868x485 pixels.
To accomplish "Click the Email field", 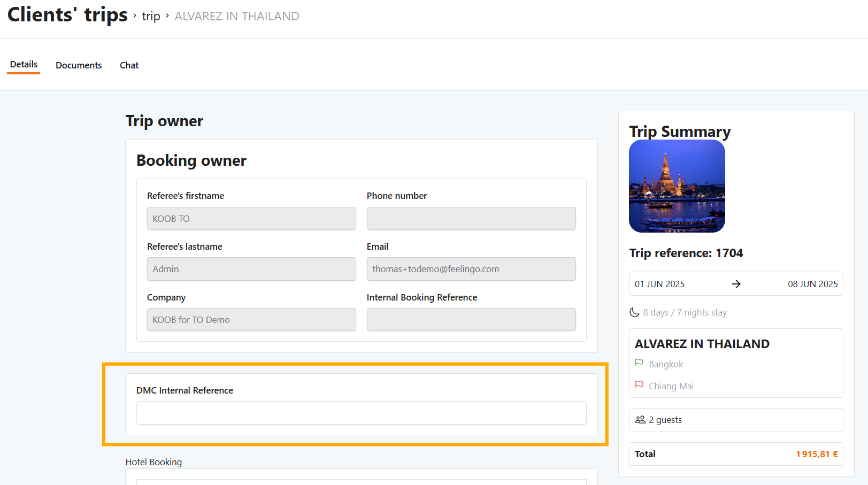I will pyautogui.click(x=471, y=269).
